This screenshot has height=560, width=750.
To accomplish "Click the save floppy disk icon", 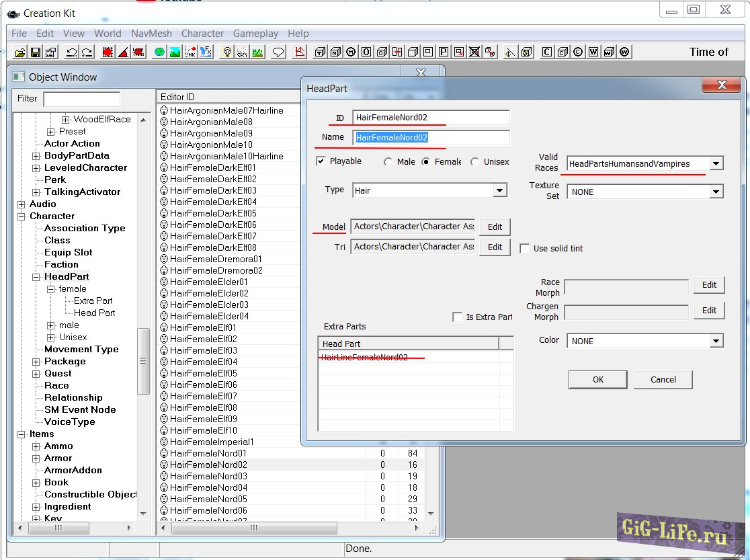I will click(x=36, y=52).
